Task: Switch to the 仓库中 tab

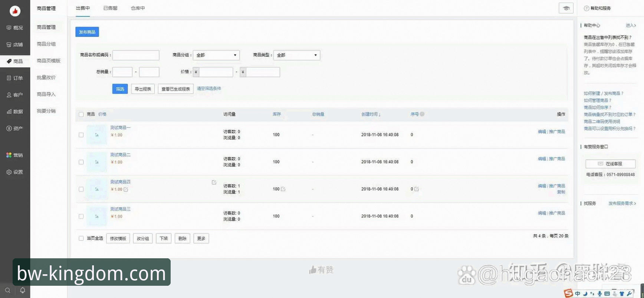Action: pos(138,8)
